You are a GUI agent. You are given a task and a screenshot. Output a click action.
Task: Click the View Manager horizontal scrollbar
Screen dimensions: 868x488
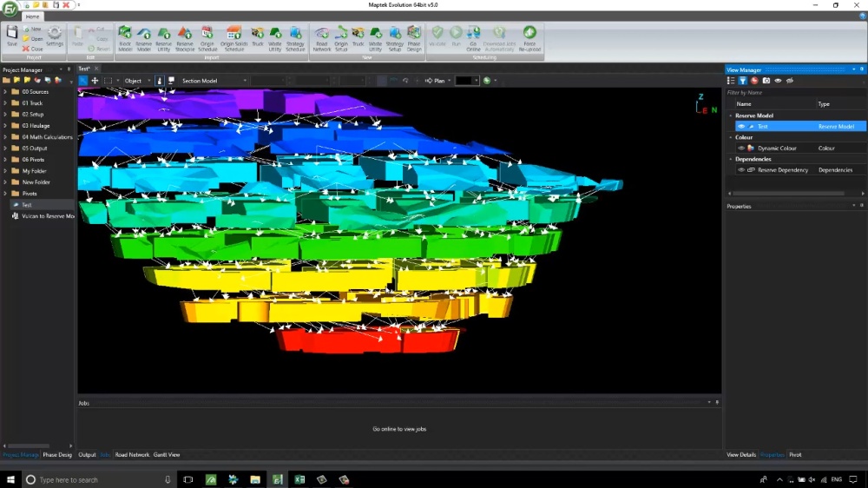[788, 194]
